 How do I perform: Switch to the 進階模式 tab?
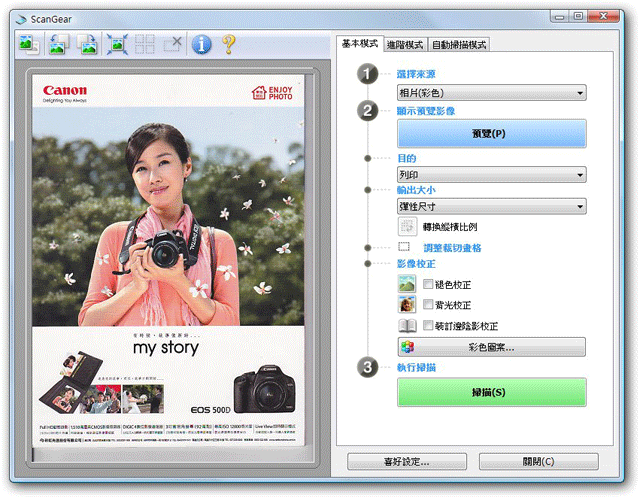tap(405, 44)
